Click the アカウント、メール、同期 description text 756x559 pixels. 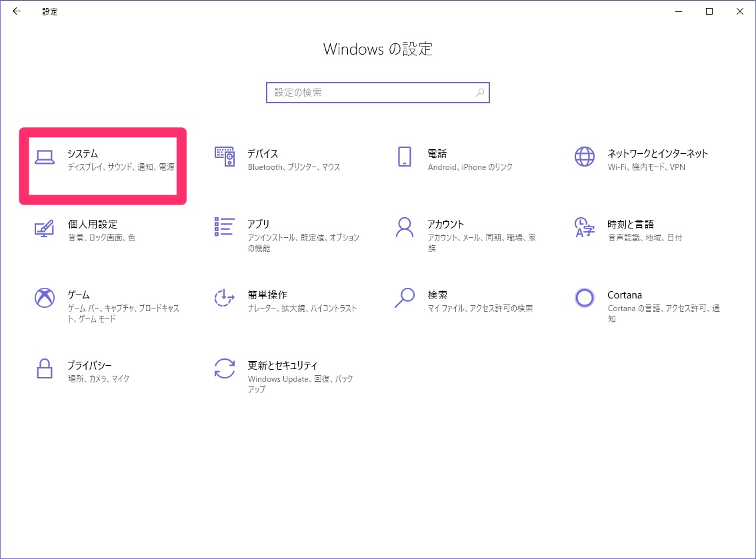481,243
